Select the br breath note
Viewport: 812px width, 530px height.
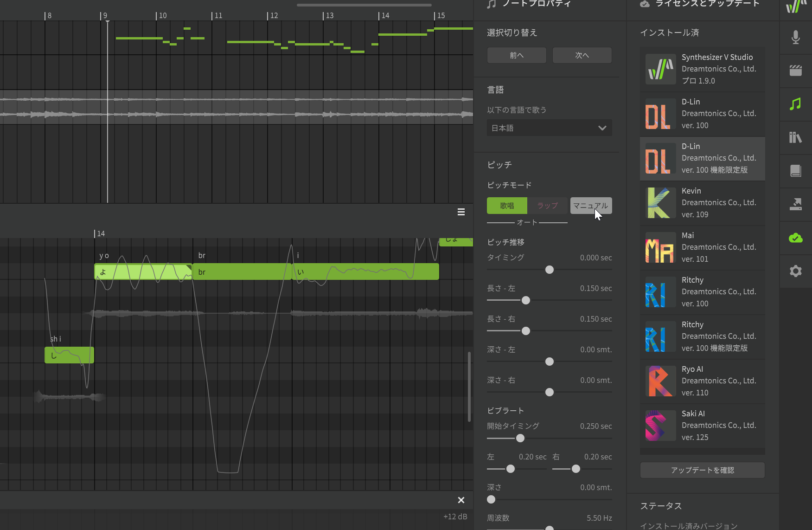click(x=242, y=272)
